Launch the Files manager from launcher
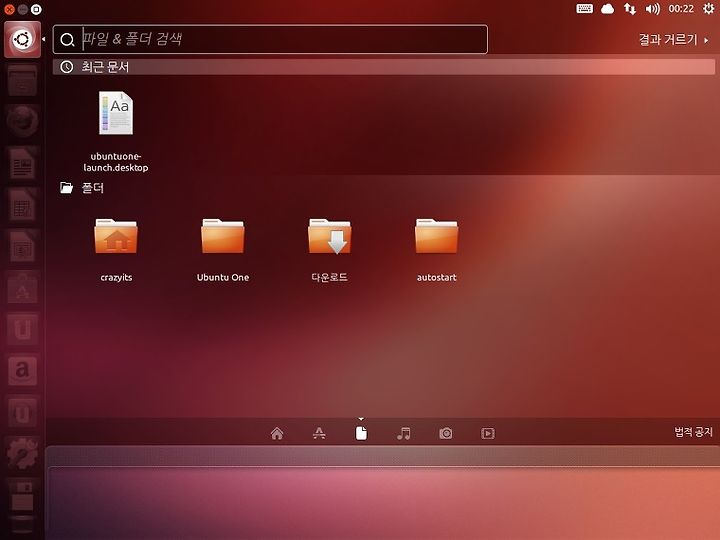720x540 pixels. (x=22, y=80)
